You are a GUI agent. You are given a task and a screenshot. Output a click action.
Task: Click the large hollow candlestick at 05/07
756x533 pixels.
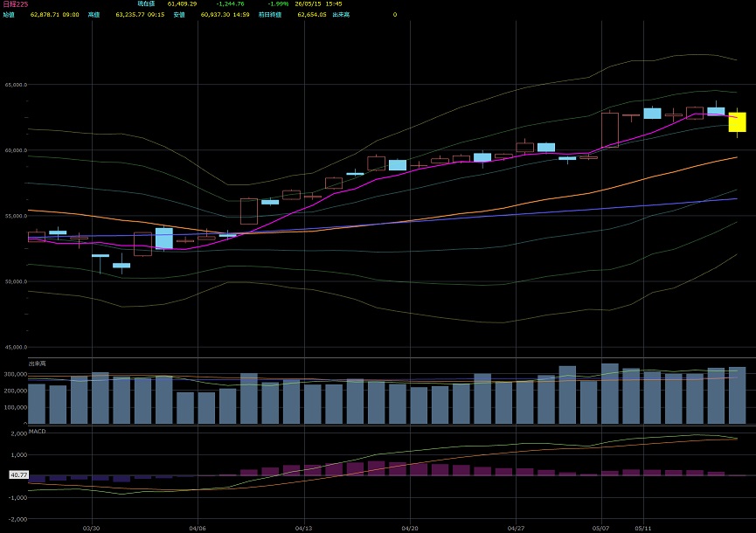click(610, 130)
